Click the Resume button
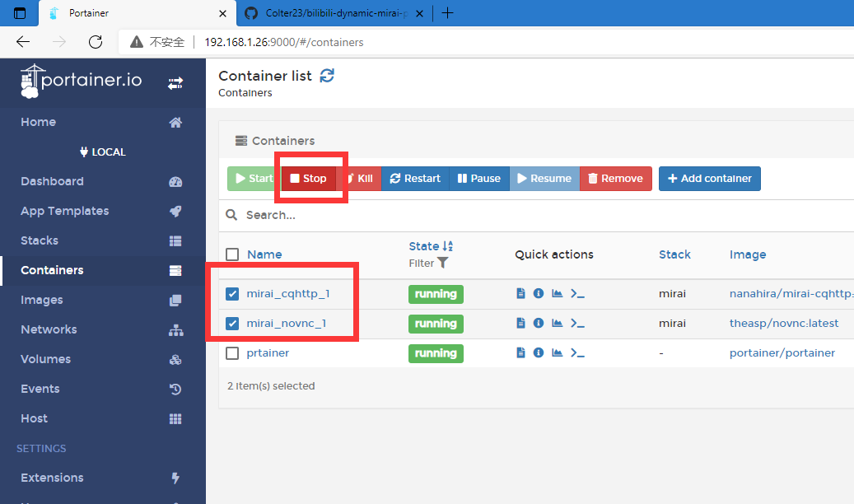 pyautogui.click(x=544, y=179)
